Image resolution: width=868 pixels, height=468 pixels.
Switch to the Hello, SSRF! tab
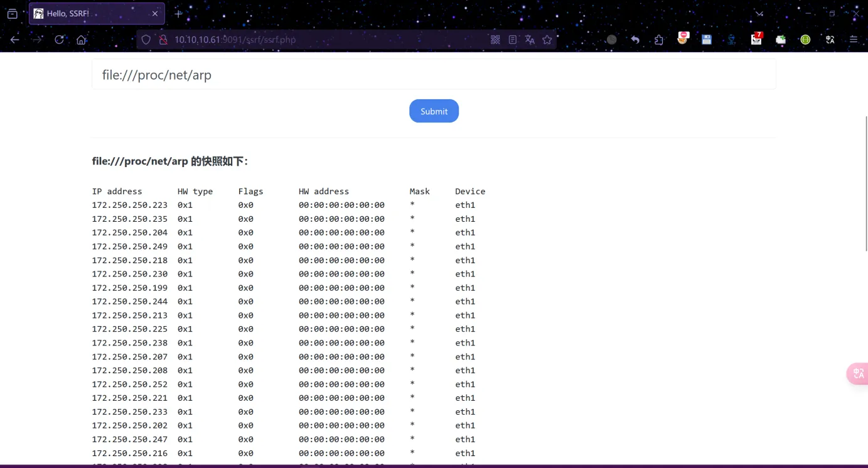(97, 13)
